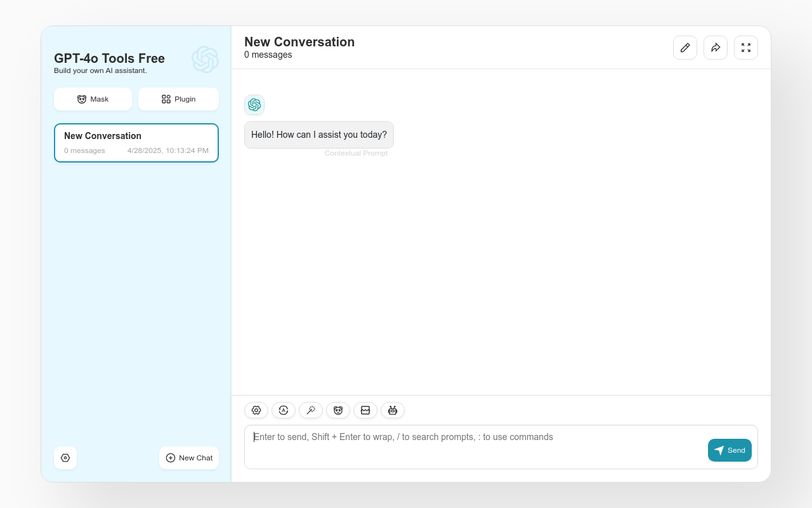
Task: Click the New Chat button
Action: pos(189,458)
